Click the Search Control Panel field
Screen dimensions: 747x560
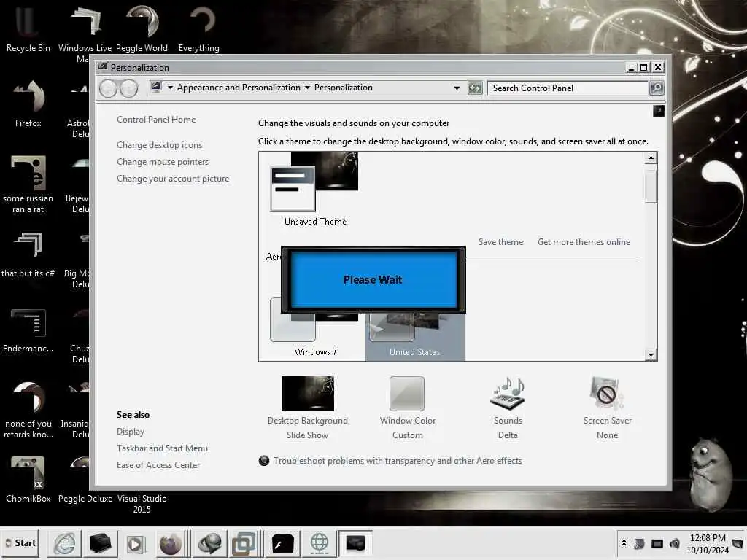point(568,88)
